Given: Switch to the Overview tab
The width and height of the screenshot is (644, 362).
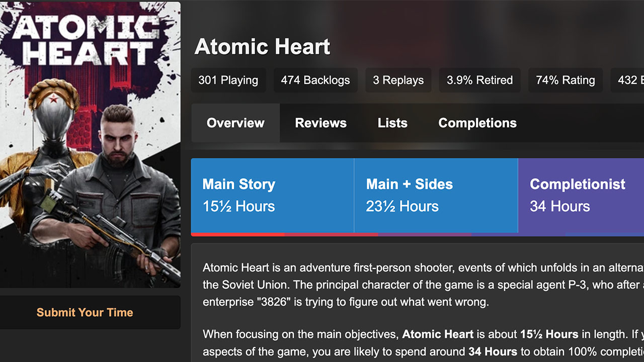Looking at the screenshot, I should (235, 123).
